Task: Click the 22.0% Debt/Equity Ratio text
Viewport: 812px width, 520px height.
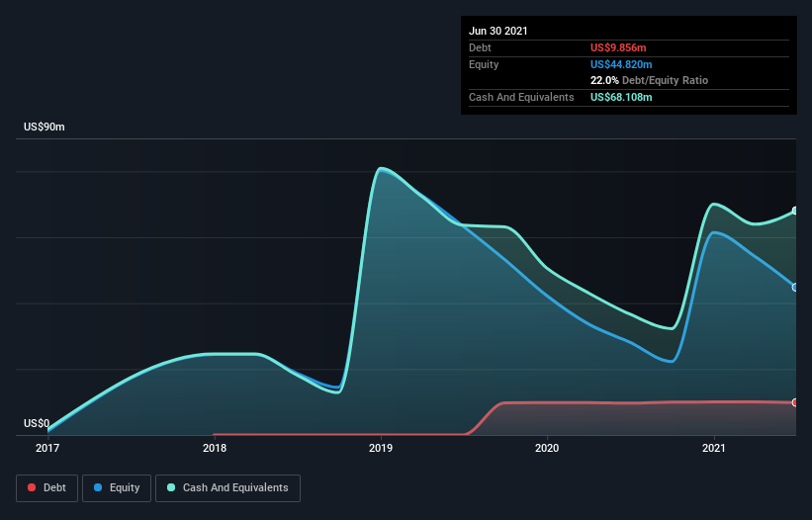Action: click(650, 80)
